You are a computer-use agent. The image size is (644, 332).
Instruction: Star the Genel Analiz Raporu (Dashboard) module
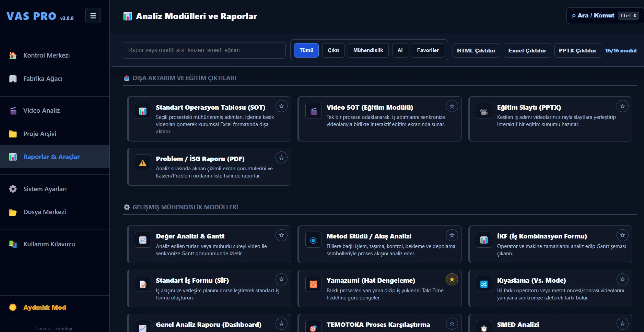click(281, 323)
